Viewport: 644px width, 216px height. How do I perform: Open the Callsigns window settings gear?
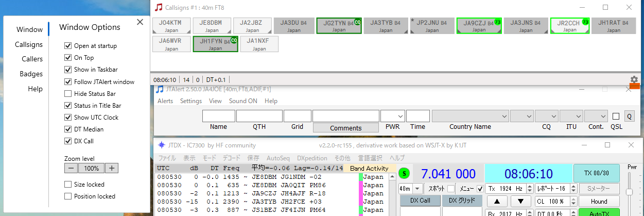point(634,80)
